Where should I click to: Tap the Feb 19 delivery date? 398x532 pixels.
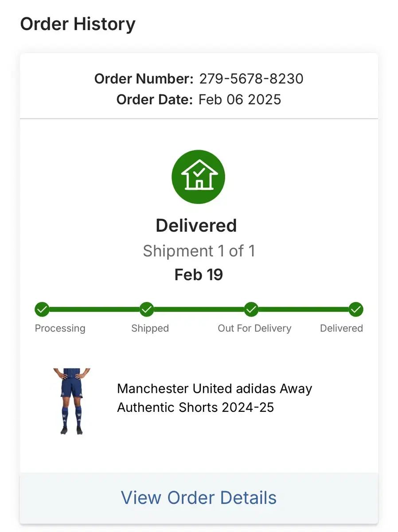pyautogui.click(x=199, y=275)
